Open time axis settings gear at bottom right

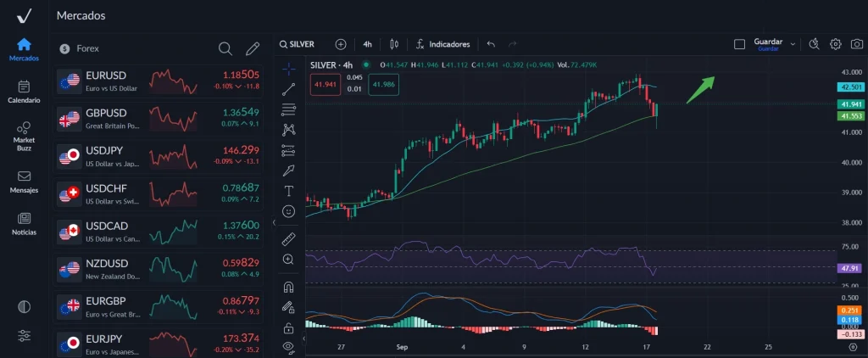point(853,347)
